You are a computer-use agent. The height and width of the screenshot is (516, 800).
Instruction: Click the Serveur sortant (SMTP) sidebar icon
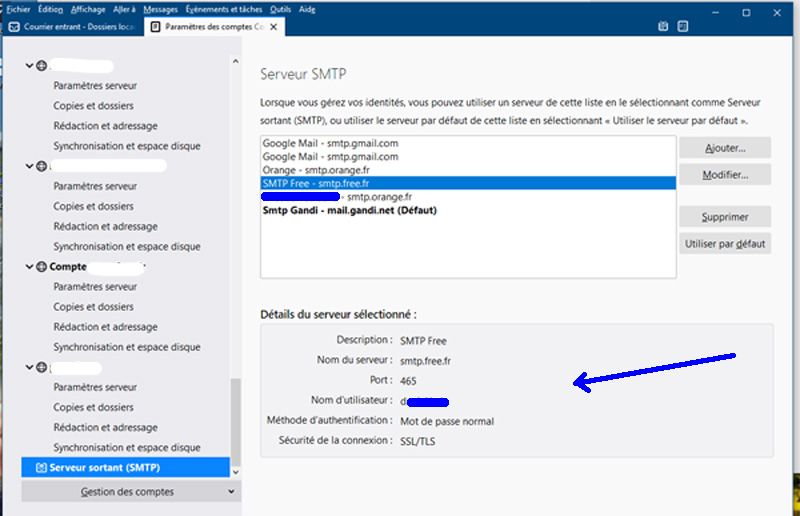point(41,467)
